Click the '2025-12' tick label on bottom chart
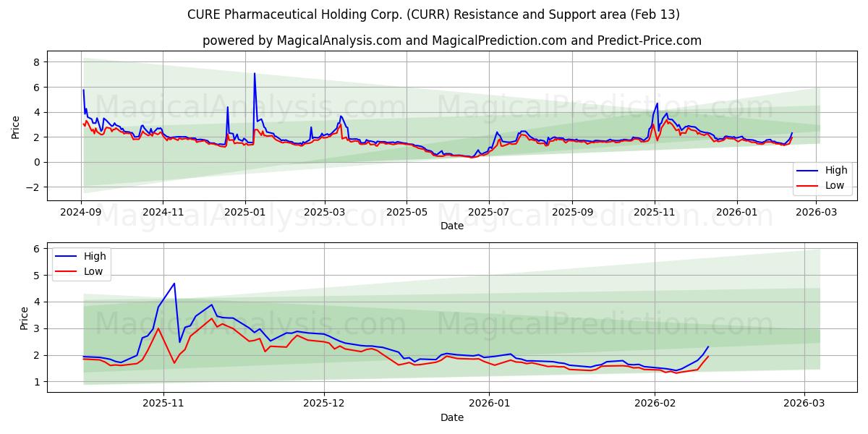Screen dimensions: 868x434 coord(324,404)
